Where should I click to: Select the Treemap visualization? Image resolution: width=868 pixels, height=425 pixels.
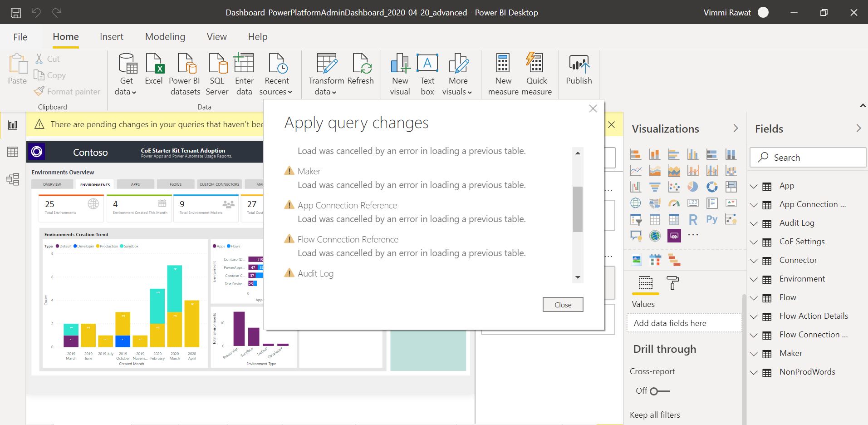point(731,187)
